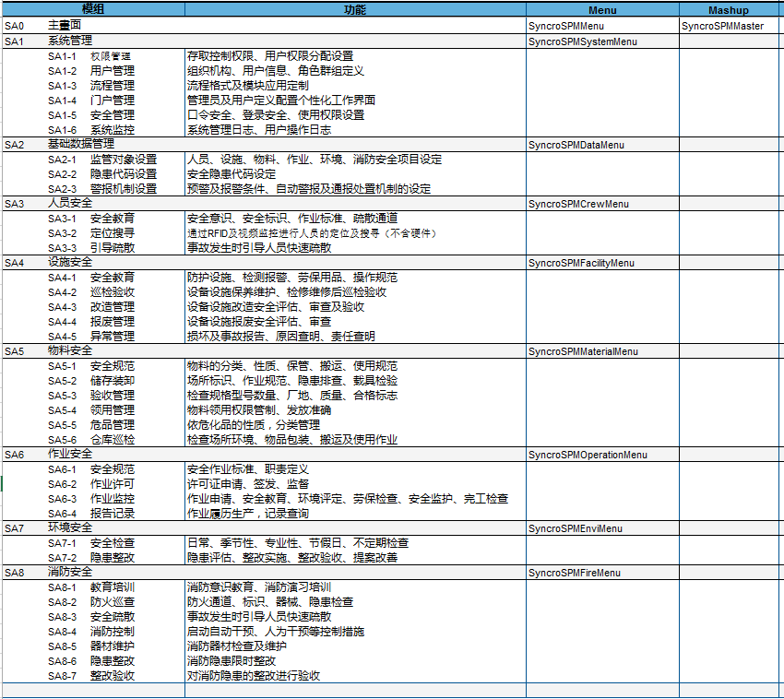Viewport: 784px width, 699px height.
Task: Click the SA1-5 安全管理 cell
Action: pos(93,115)
